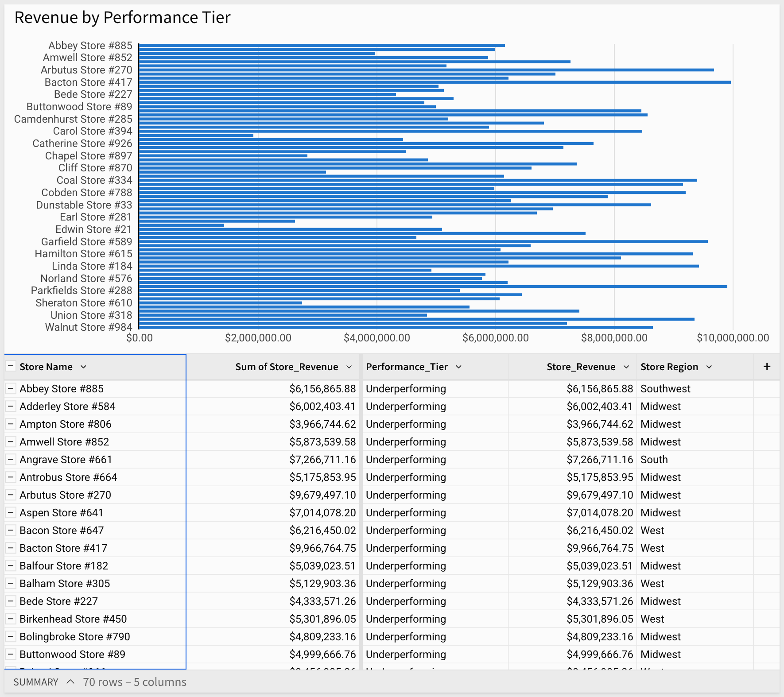The image size is (784, 697).
Task: Collapse the Bede Store #227 row
Action: (11, 601)
